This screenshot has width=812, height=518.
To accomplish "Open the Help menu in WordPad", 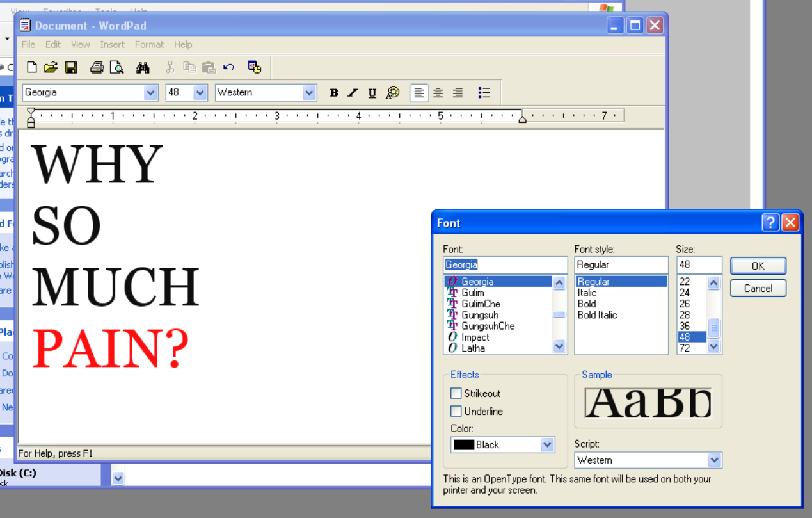I will (183, 45).
